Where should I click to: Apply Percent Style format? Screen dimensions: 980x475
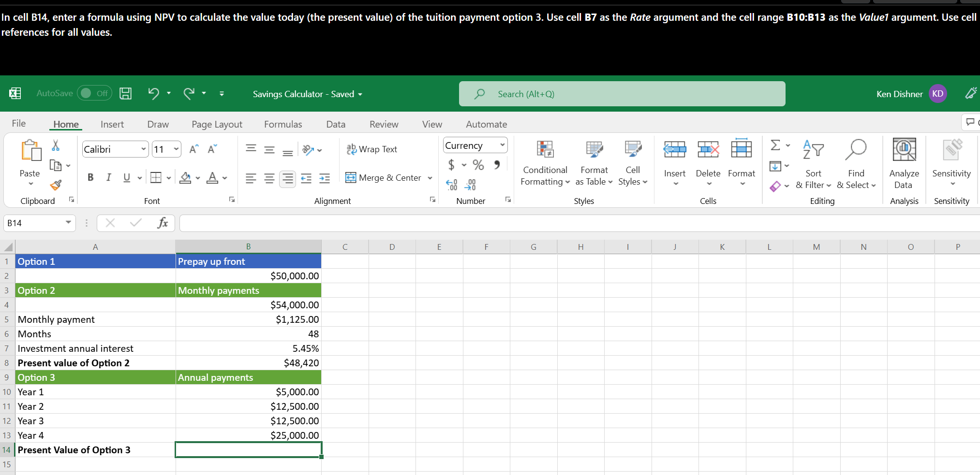[478, 165]
